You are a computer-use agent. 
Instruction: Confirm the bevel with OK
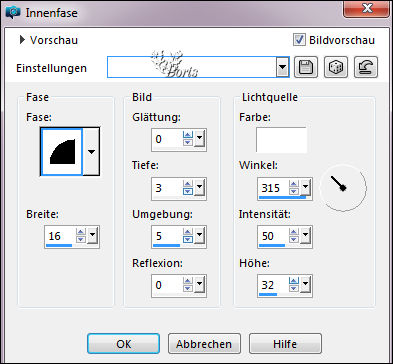[x=123, y=344]
